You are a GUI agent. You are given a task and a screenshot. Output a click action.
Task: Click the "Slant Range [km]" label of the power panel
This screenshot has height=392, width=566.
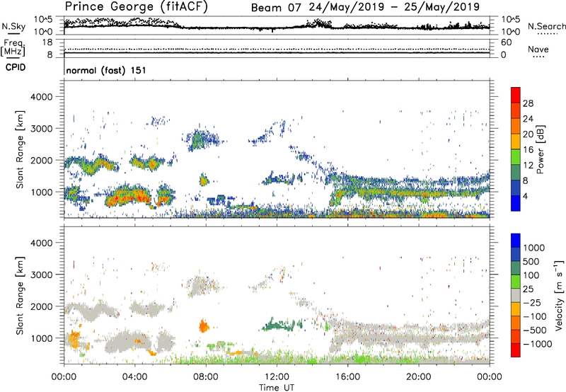pos(20,149)
